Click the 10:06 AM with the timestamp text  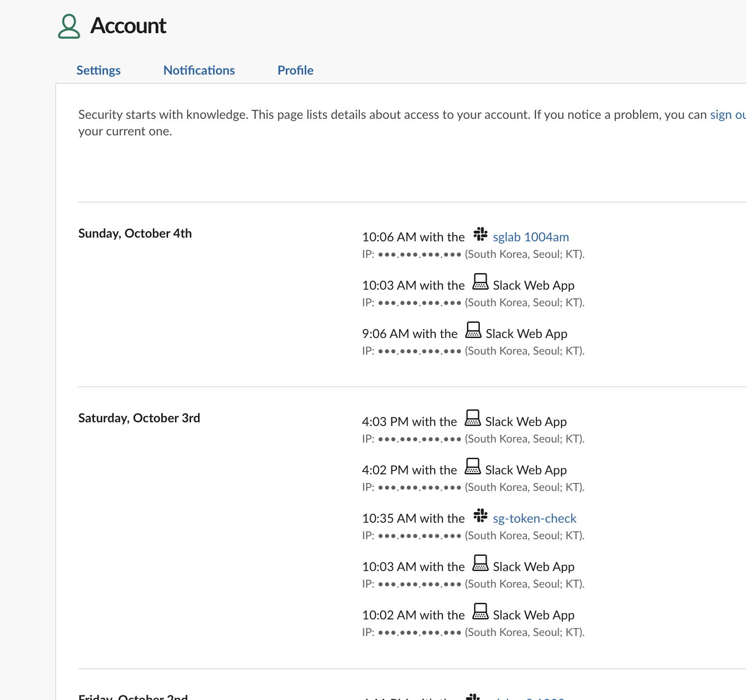[x=414, y=237]
